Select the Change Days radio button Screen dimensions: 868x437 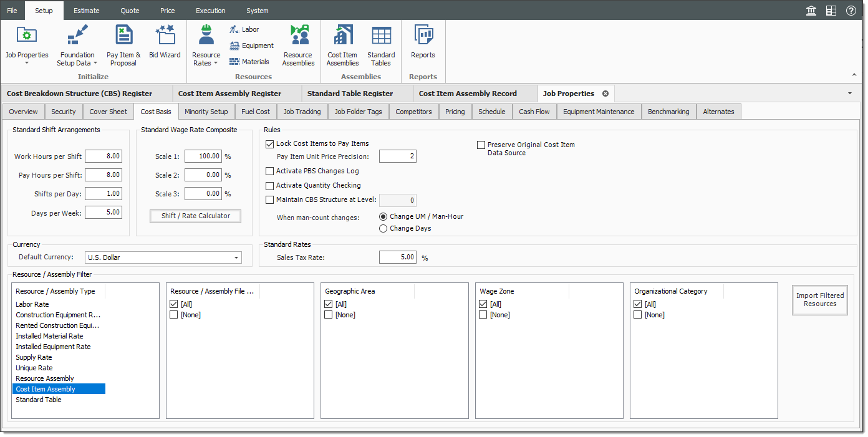tap(383, 229)
